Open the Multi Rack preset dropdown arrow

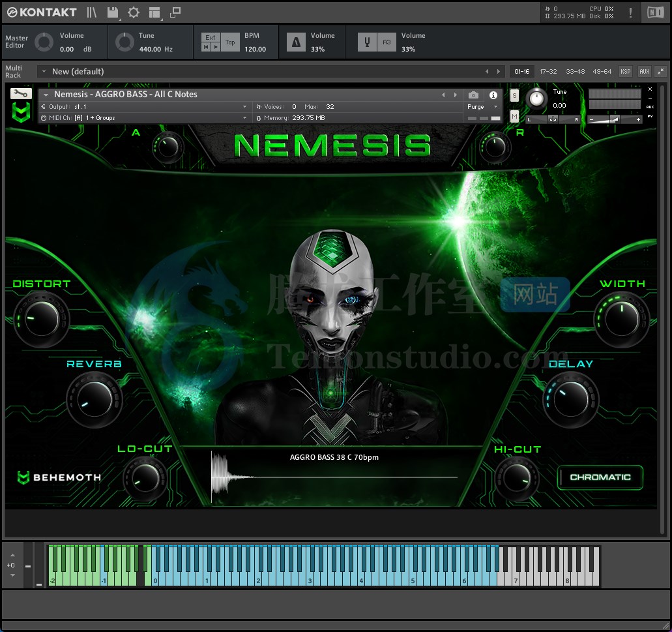point(44,72)
